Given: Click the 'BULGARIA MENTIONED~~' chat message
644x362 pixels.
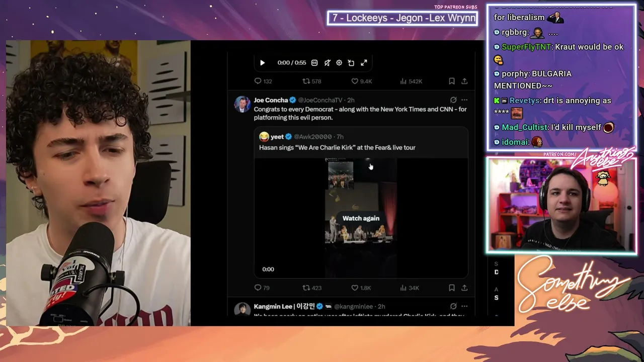Looking at the screenshot, I should coord(533,79).
